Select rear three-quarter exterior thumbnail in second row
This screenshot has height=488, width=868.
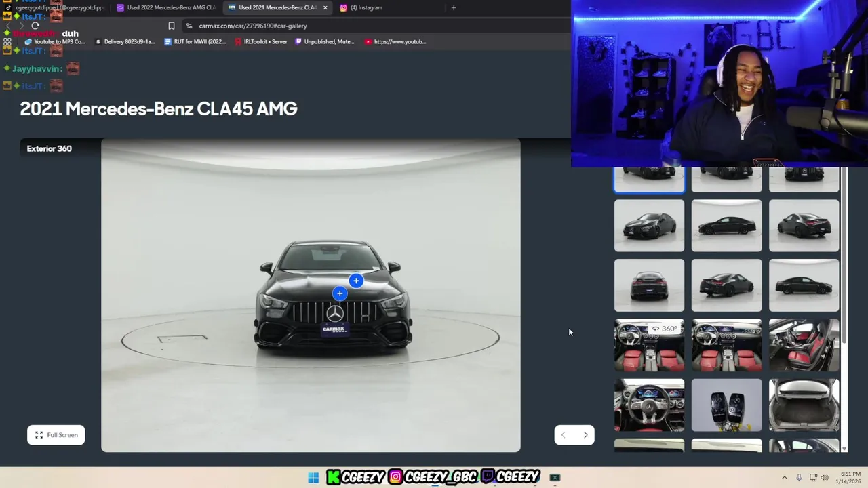(x=804, y=226)
